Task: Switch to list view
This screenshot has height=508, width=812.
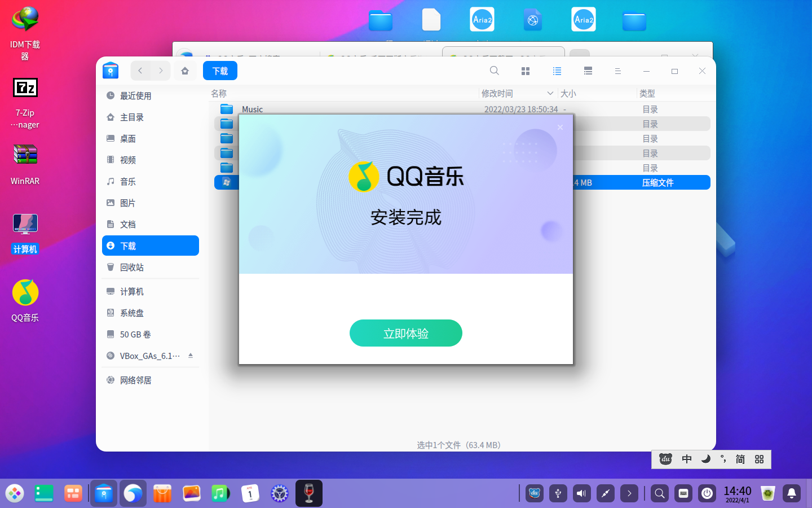Action: click(557, 71)
